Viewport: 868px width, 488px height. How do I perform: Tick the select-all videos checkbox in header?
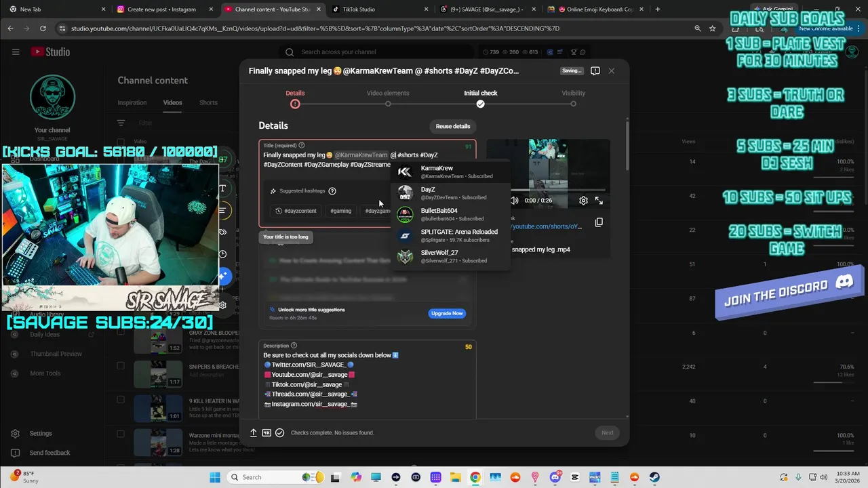click(121, 142)
